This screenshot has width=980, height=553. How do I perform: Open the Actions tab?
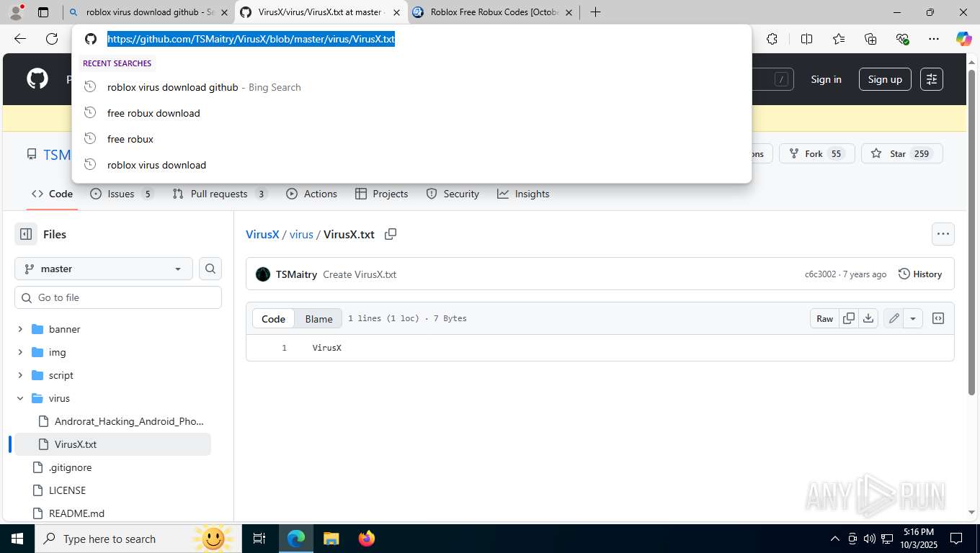[x=311, y=194]
